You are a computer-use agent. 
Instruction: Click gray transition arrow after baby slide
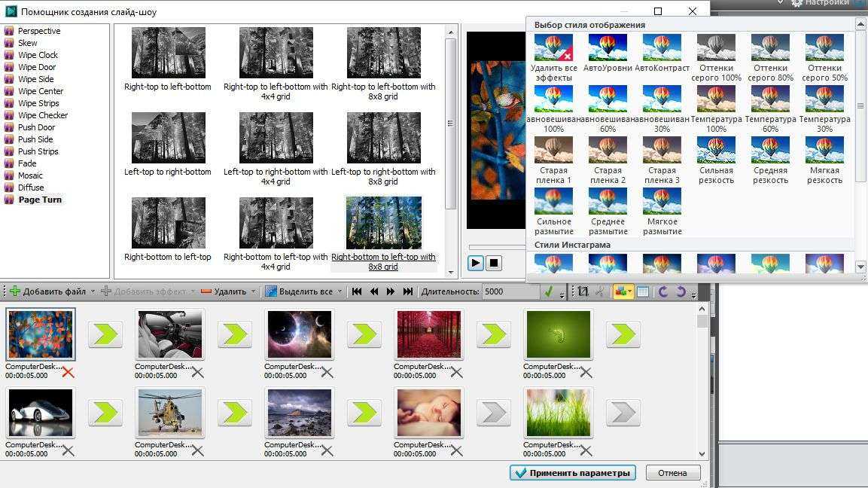pos(493,413)
